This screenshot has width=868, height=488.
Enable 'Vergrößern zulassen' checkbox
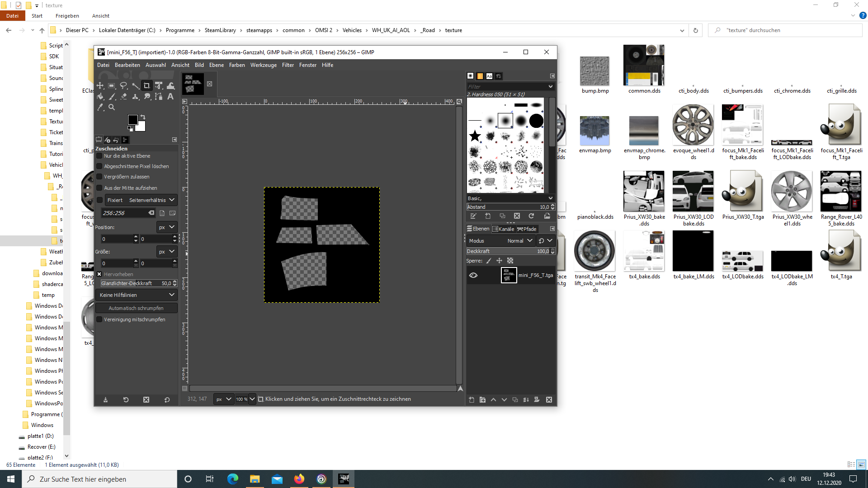(x=99, y=177)
